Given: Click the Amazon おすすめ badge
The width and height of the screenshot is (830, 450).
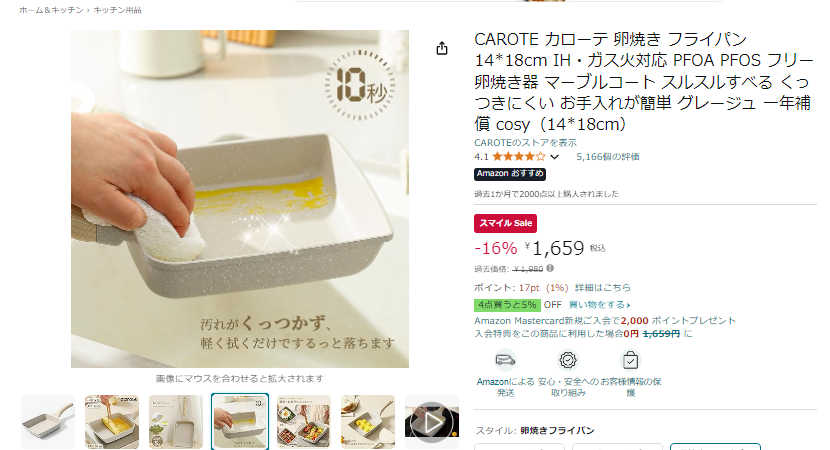Looking at the screenshot, I should pos(510,174).
